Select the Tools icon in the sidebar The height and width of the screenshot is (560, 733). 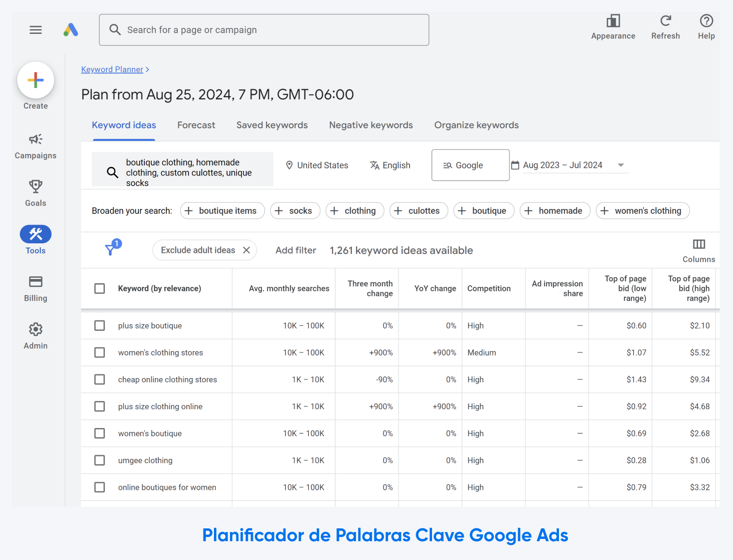point(35,234)
